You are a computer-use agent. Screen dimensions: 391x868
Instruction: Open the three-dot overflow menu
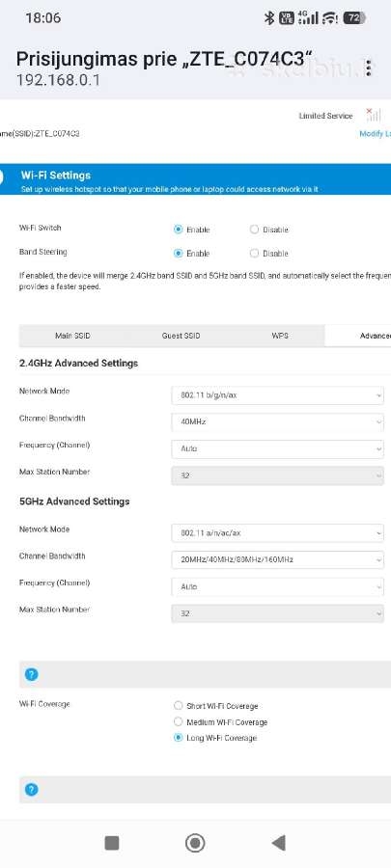point(368,68)
